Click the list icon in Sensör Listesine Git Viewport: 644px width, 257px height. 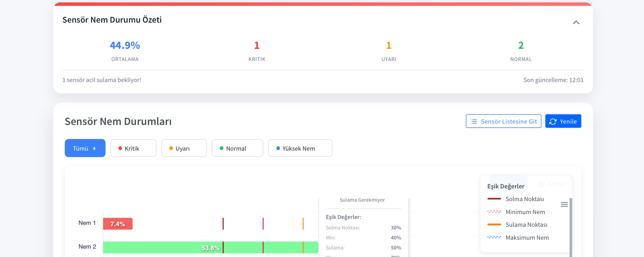474,121
